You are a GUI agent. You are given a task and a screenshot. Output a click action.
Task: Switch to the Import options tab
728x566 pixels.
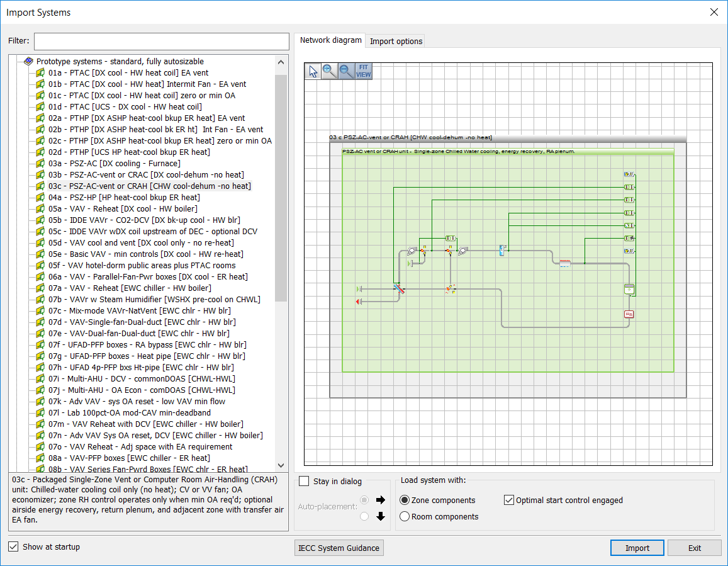click(396, 42)
